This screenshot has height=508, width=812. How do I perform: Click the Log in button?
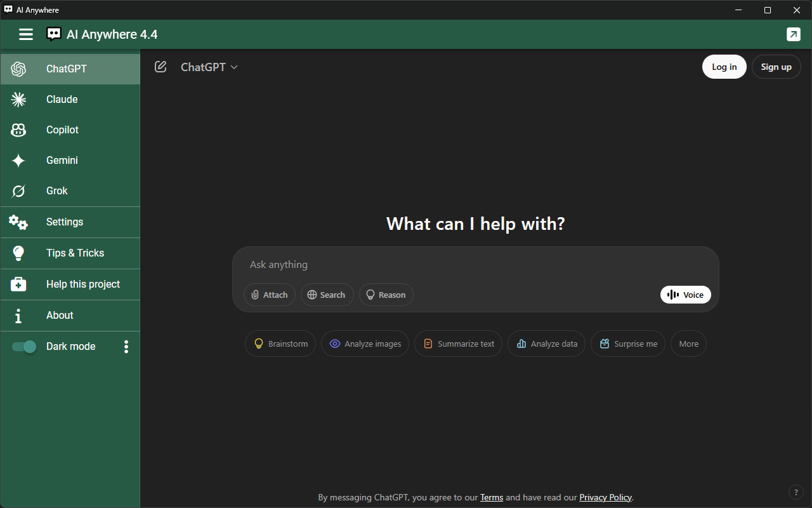point(724,66)
